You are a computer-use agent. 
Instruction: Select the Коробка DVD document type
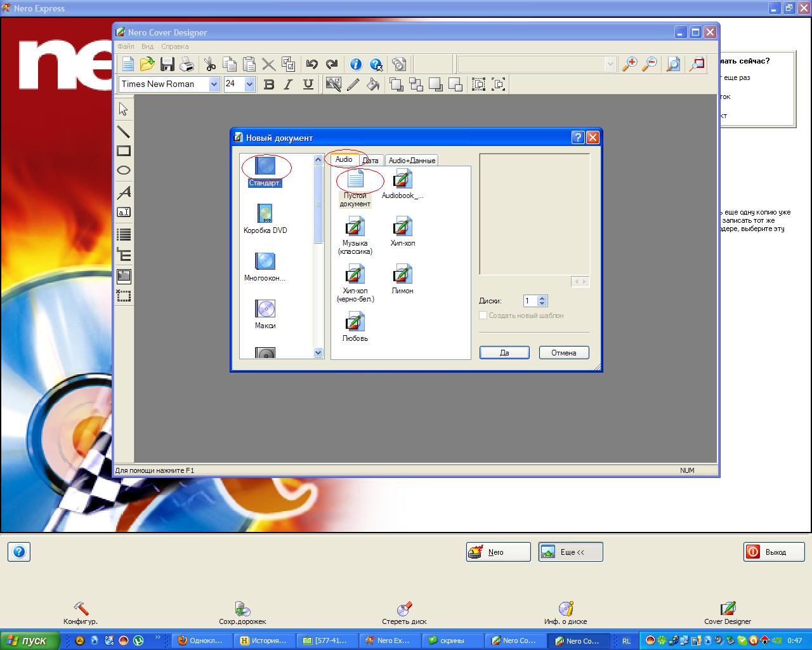coord(265,219)
